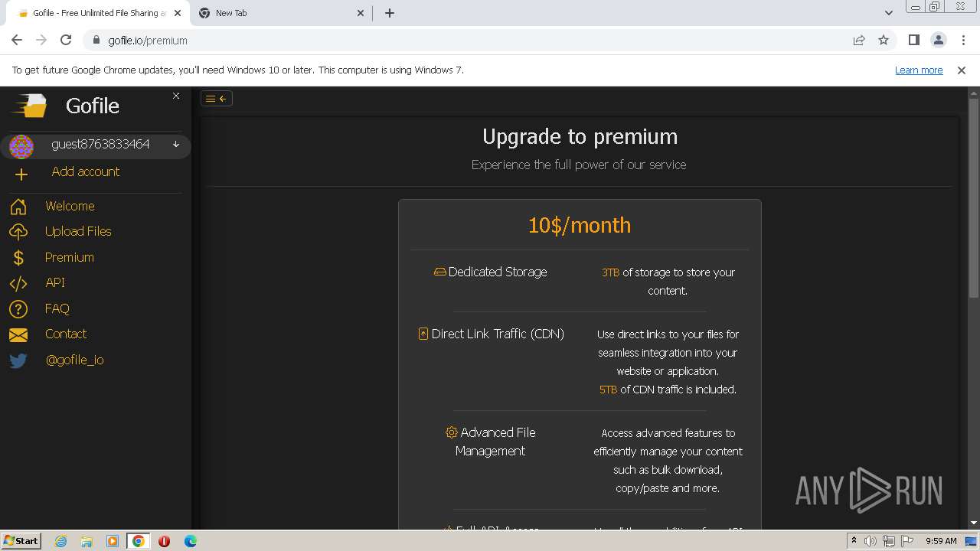Click the FAQ question mark icon

18,309
